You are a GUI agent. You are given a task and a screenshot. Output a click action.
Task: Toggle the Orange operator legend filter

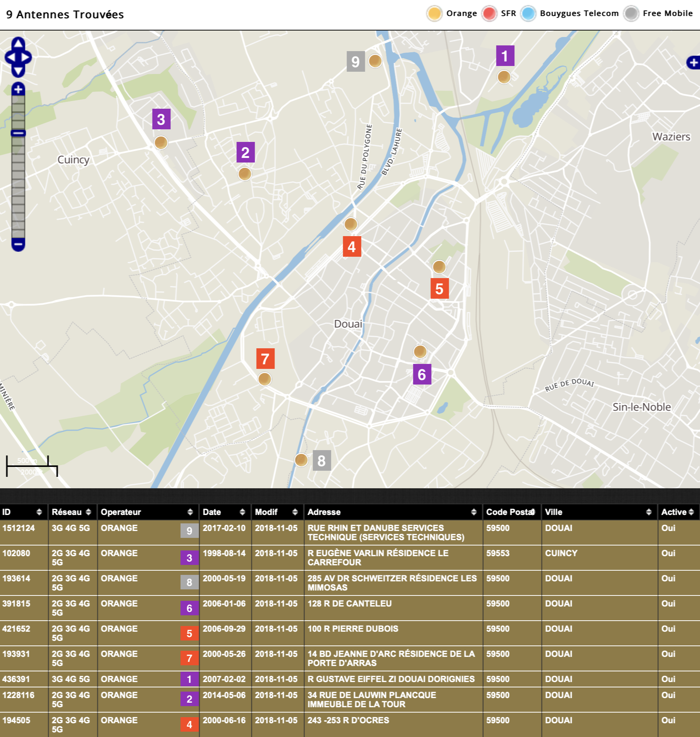pos(452,13)
